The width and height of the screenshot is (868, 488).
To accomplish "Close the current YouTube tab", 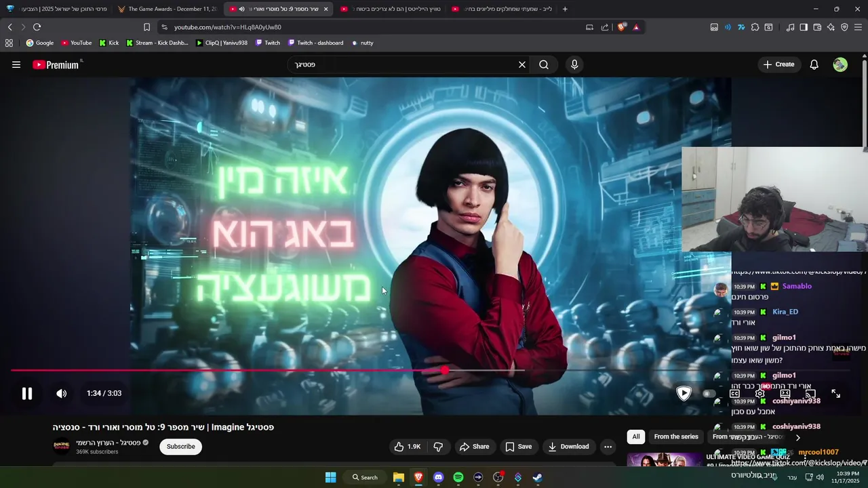I will (326, 9).
